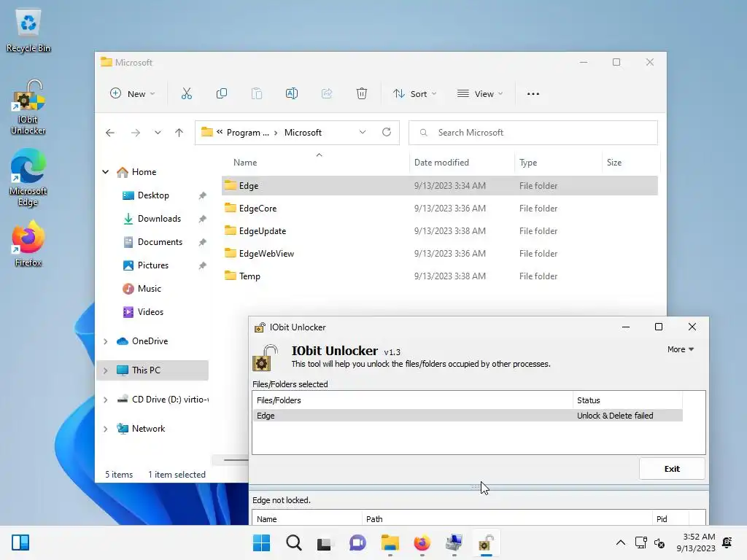Screen dimensions: 747x560
Task: Open the clock and date in the taskbar
Action: [695, 542]
